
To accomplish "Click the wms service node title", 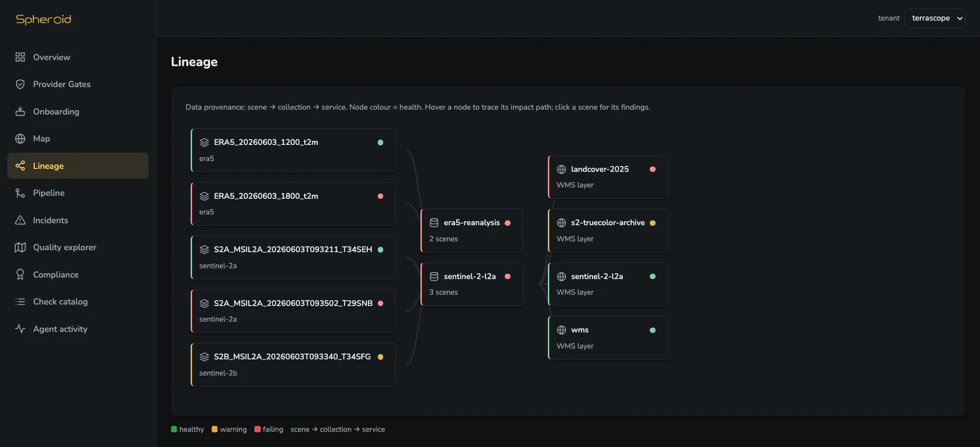I will pos(580,330).
